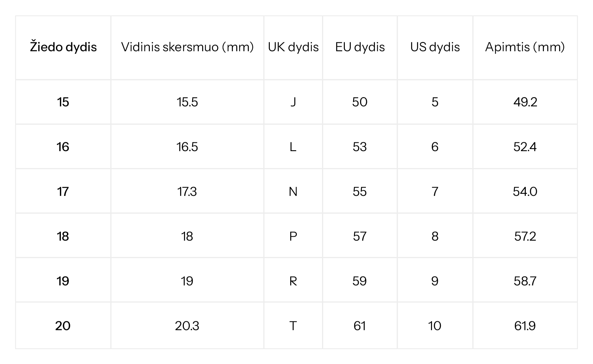Image resolution: width=593 pixels, height=364 pixels.
Task: Click the 20.3 inner diameter value
Action: click(187, 326)
